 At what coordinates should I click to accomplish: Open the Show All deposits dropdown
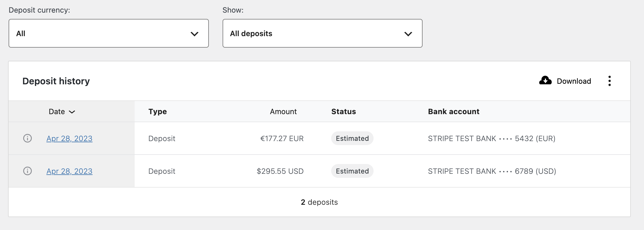tap(322, 33)
